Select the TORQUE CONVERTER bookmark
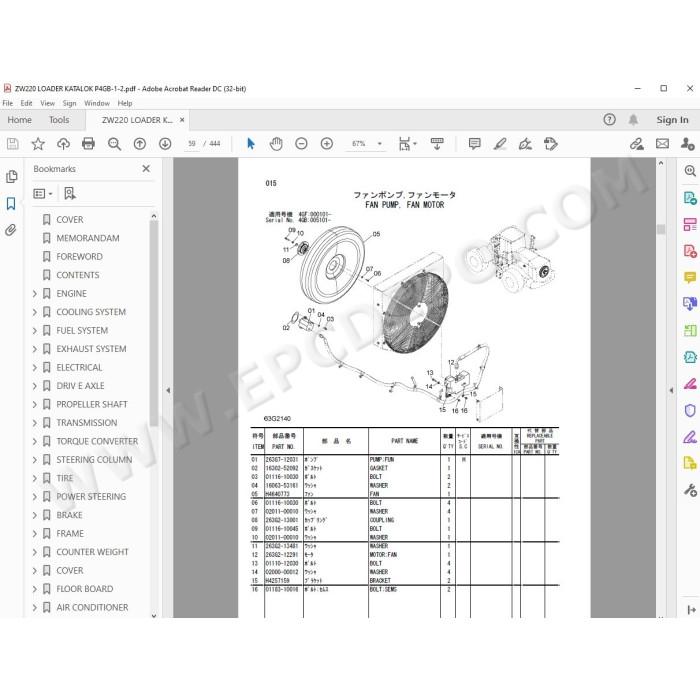This screenshot has height=700, width=700. tap(97, 441)
